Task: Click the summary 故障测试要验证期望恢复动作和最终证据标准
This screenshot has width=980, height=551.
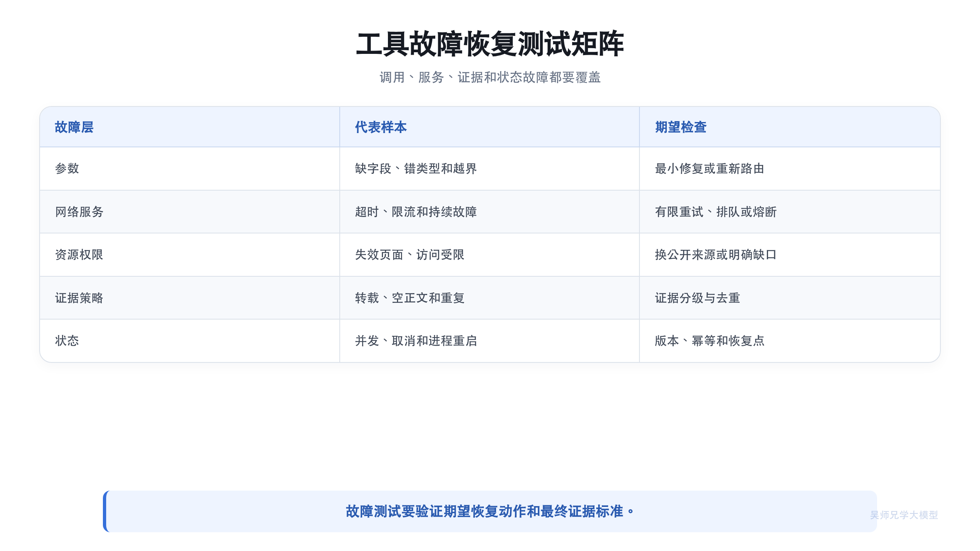Action: [490, 511]
